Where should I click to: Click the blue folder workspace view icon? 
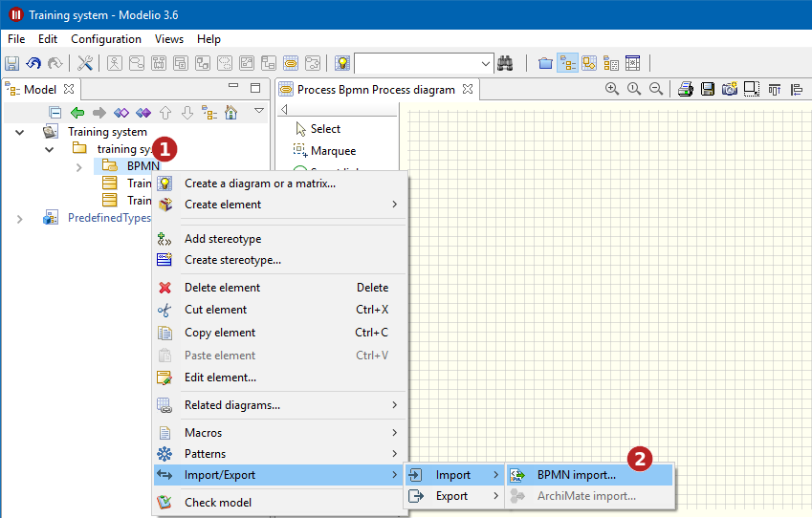pyautogui.click(x=545, y=63)
